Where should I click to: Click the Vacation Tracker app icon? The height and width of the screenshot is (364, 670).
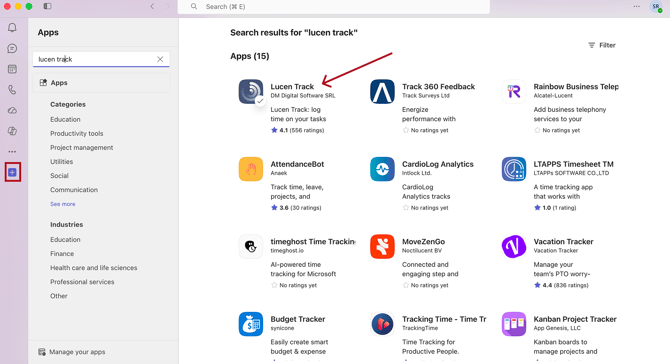click(514, 247)
